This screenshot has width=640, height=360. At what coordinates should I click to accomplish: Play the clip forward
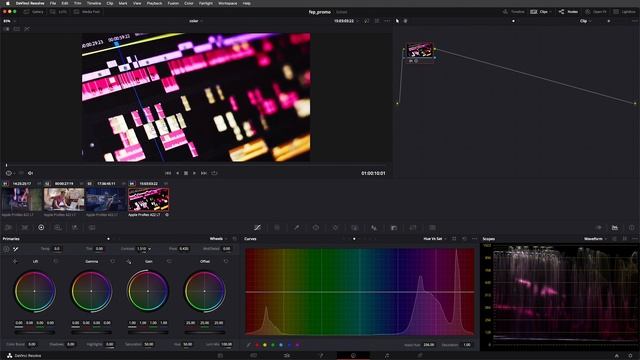194,173
